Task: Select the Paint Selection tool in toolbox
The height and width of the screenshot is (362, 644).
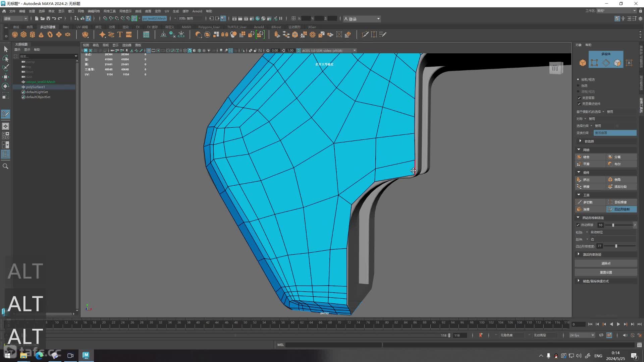Action: click(x=6, y=68)
